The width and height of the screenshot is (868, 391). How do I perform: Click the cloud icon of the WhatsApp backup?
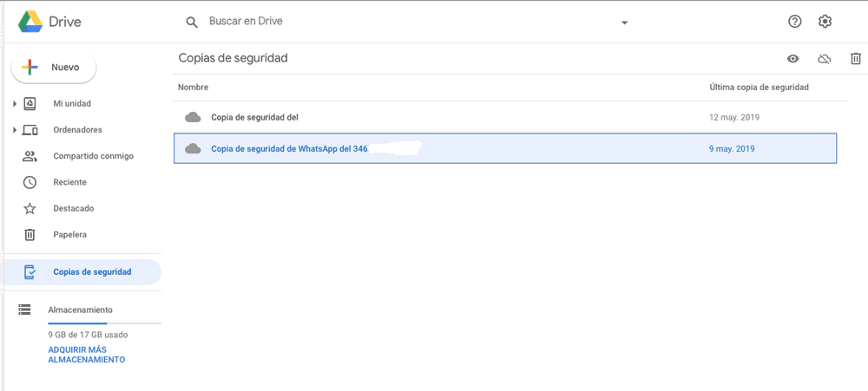193,148
